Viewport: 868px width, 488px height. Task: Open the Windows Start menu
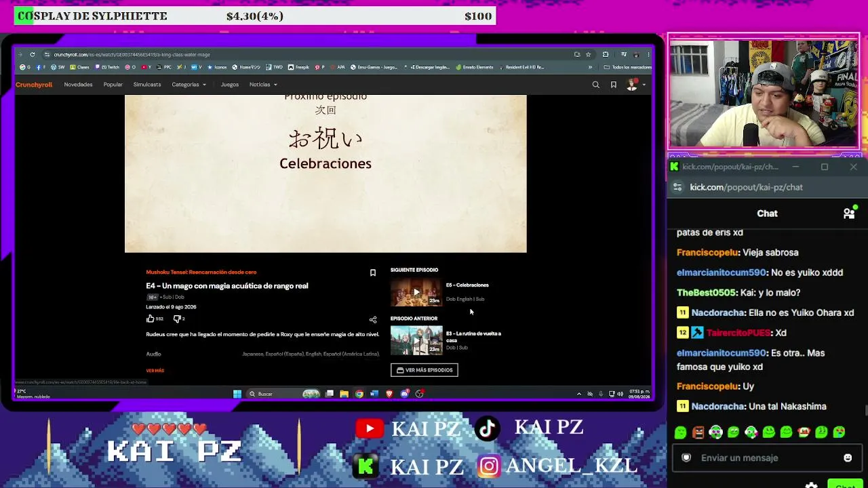click(237, 394)
